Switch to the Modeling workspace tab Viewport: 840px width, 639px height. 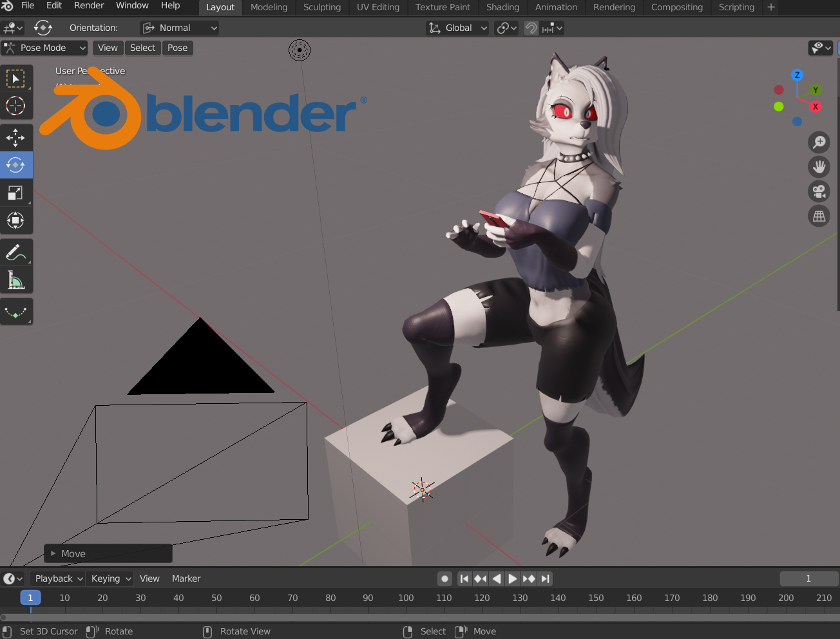[269, 7]
